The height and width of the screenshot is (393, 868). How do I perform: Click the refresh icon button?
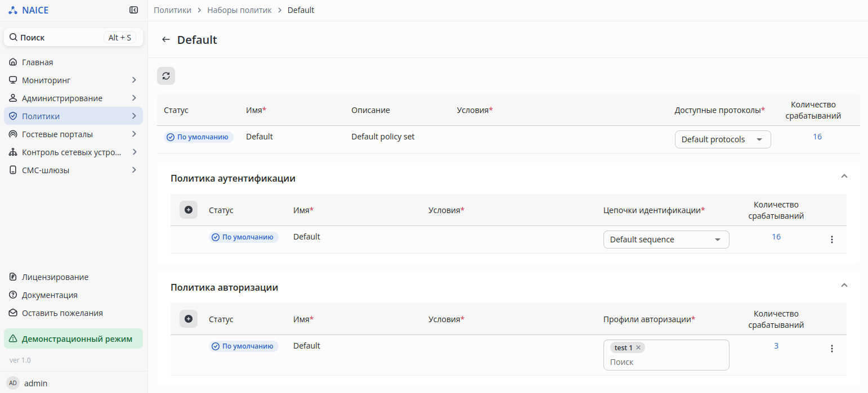pyautogui.click(x=166, y=76)
